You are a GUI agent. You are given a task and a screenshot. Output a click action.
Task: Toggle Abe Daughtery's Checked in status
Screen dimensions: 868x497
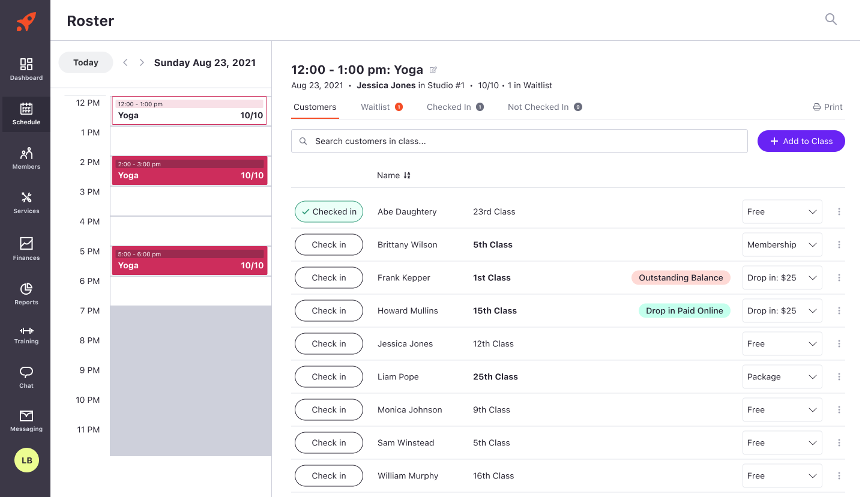328,212
